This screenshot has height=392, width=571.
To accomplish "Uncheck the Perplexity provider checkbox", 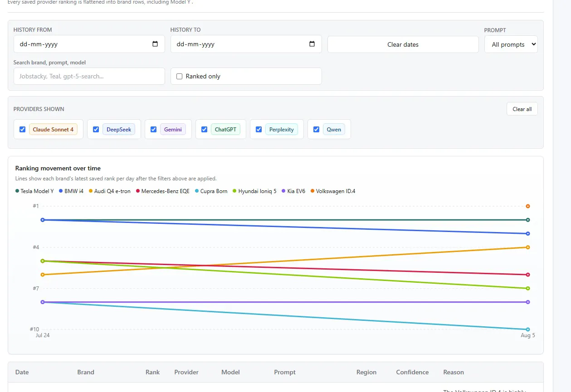I will click(x=259, y=129).
